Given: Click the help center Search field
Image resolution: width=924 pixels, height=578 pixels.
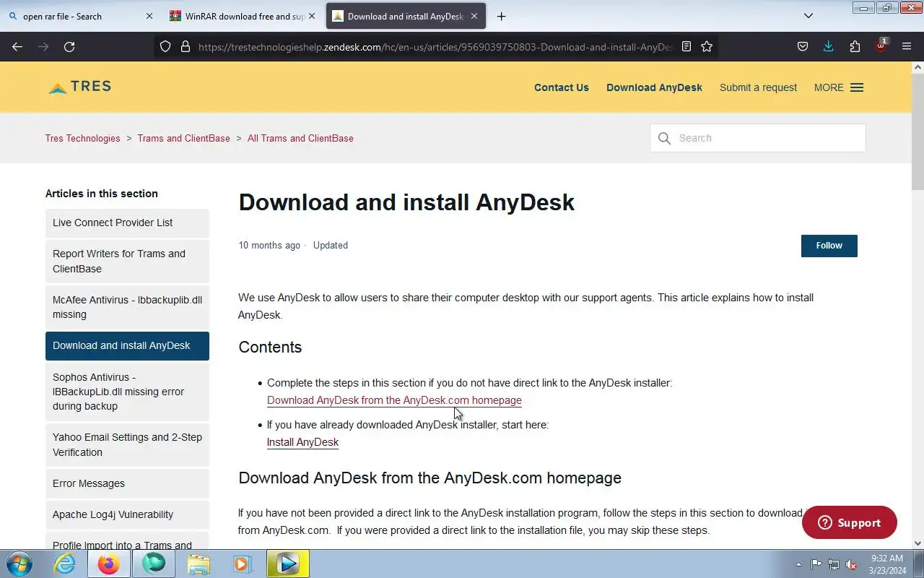Looking at the screenshot, I should [758, 138].
